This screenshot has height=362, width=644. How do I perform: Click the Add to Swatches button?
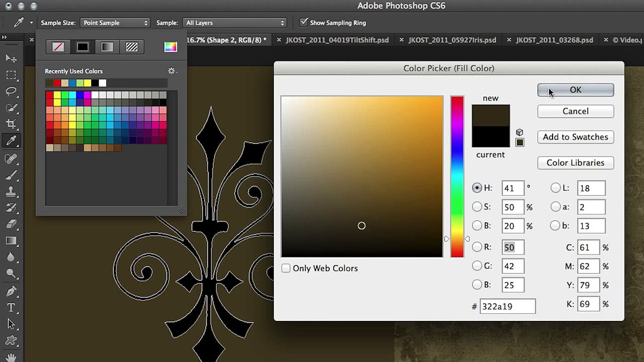(x=575, y=137)
